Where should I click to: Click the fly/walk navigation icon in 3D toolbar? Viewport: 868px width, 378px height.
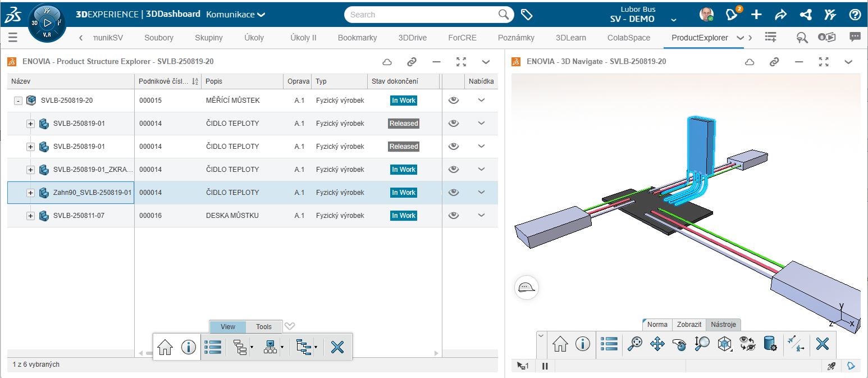tap(796, 344)
